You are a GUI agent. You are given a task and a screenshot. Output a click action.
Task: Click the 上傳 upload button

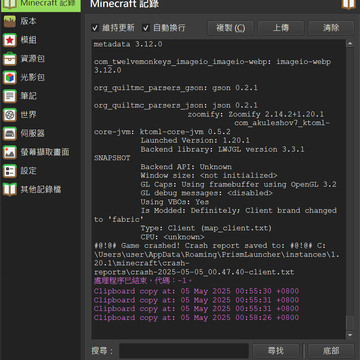281,28
